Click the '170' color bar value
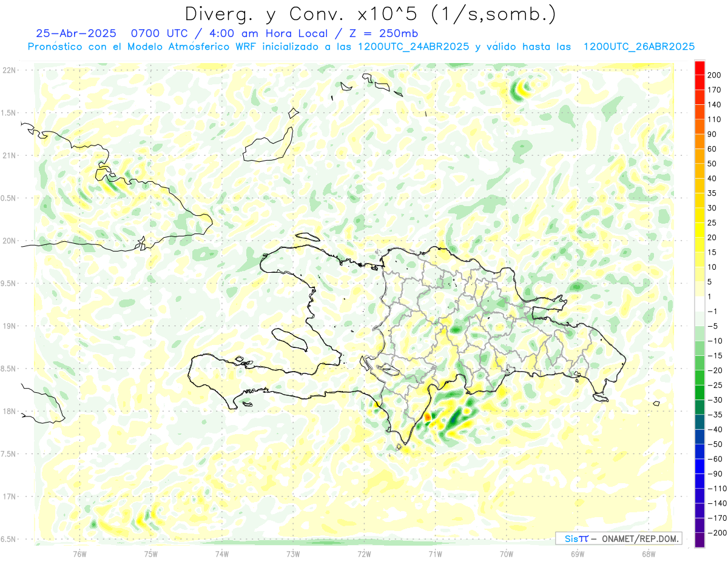728x562 pixels. [715, 90]
